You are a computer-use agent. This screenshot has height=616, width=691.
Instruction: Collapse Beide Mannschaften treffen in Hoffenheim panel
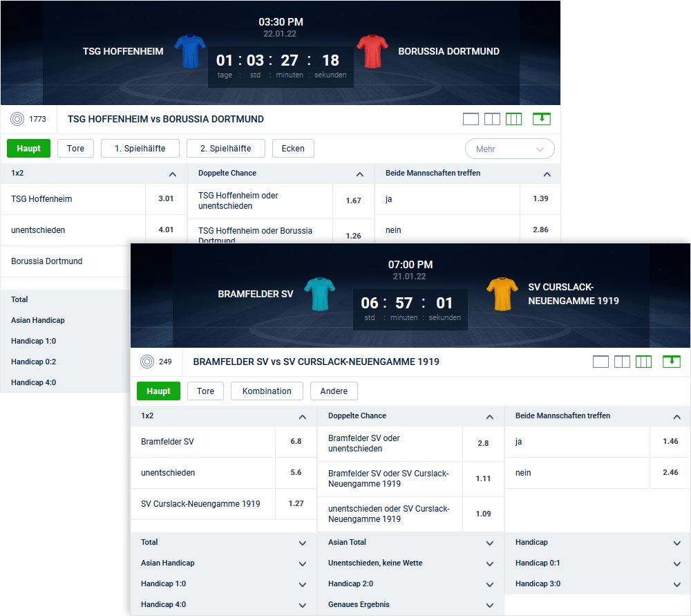[x=547, y=175]
